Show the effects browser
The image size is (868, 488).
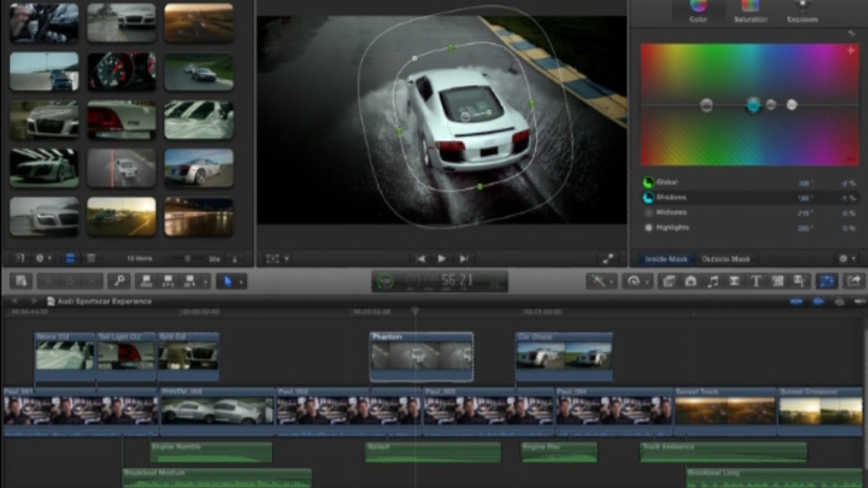669,281
